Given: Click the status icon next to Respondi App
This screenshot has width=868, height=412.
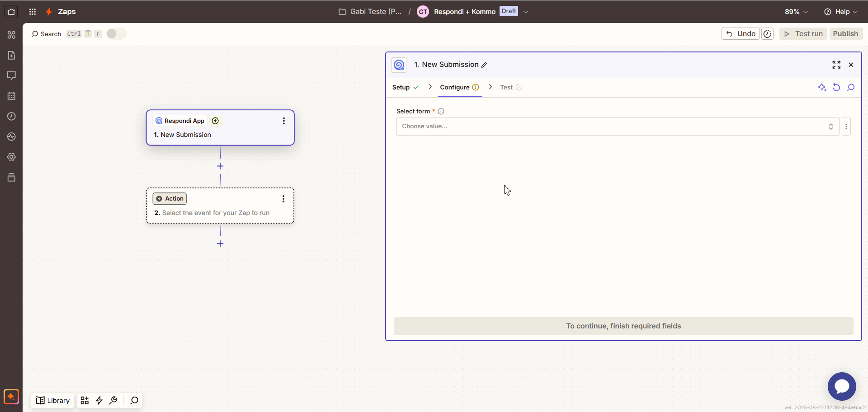Looking at the screenshot, I should click(215, 121).
